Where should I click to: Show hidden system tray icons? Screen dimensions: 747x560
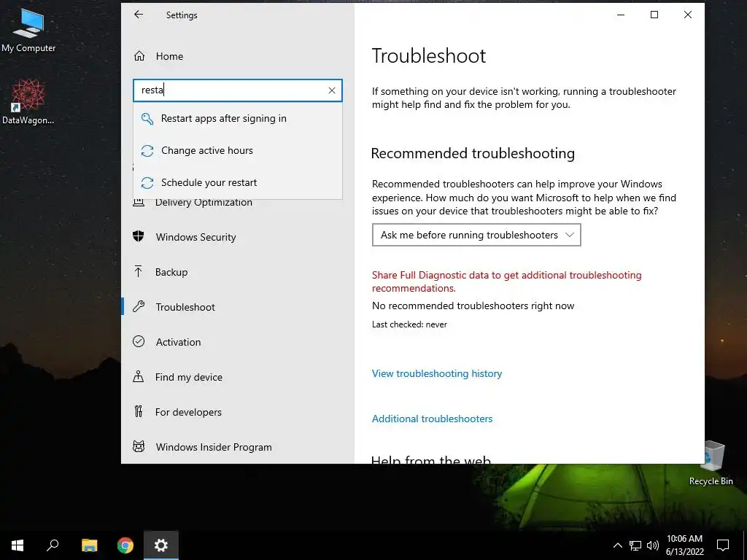tap(617, 545)
